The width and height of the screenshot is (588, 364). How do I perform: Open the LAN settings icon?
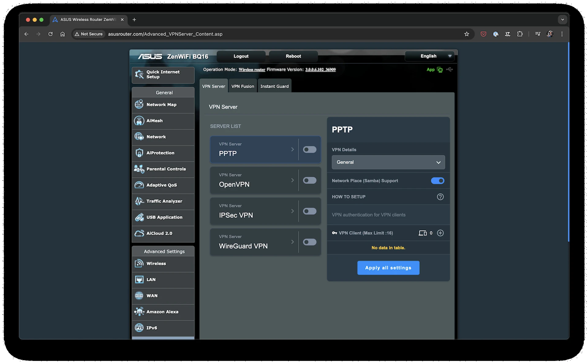(139, 280)
